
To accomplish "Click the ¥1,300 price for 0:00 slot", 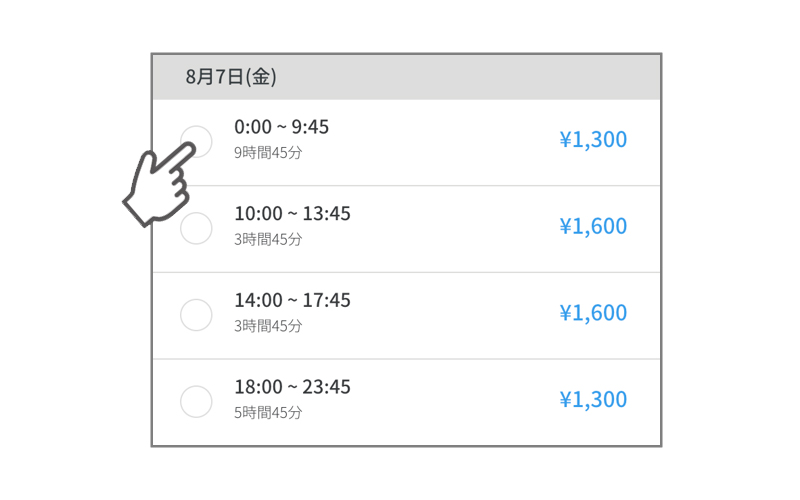I will pos(593,140).
